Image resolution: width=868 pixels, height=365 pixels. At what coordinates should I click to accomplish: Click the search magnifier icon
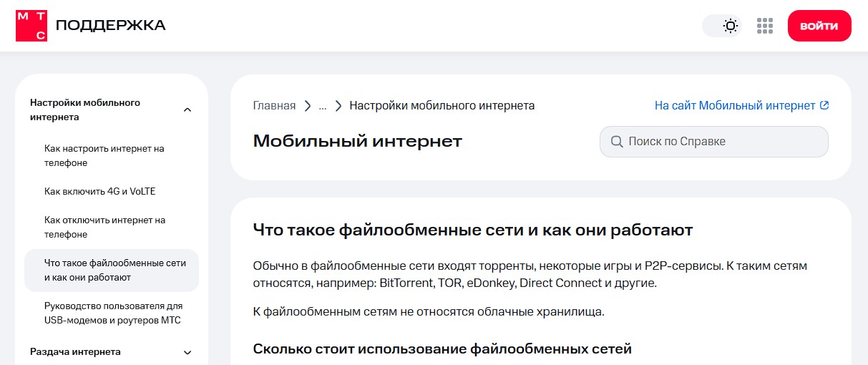pos(617,142)
